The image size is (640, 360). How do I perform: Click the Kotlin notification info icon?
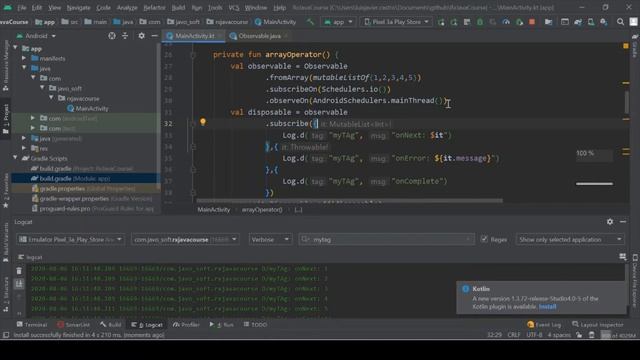pyautogui.click(x=465, y=289)
